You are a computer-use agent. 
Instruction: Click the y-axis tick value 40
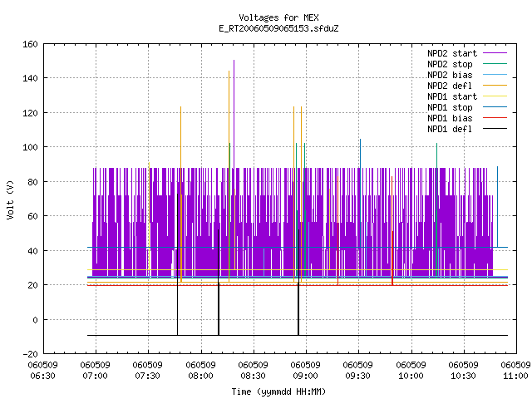pos(32,251)
